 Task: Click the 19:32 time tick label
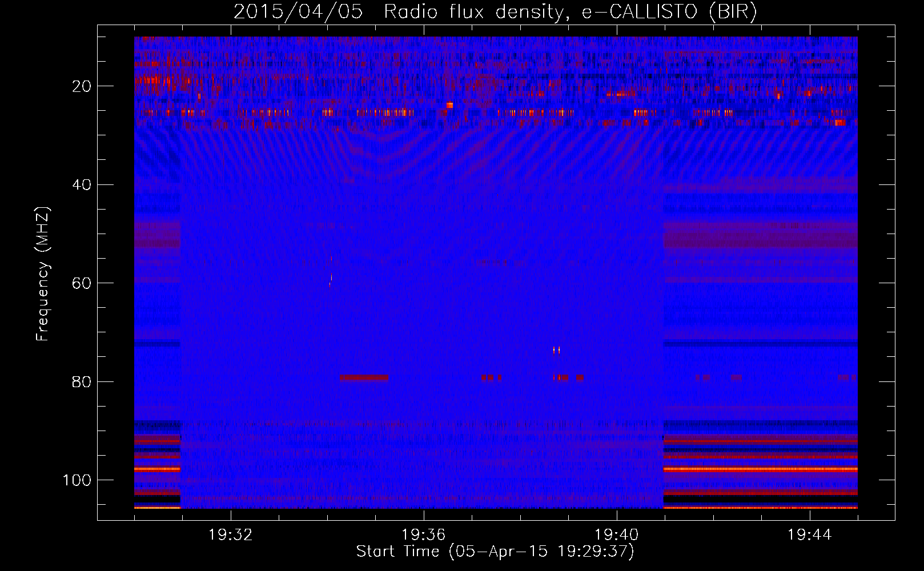[231, 535]
